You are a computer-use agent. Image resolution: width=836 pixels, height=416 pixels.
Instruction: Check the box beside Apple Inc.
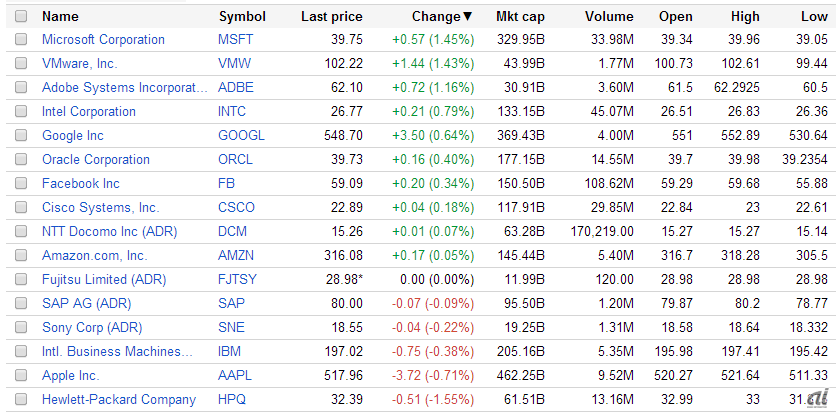[x=22, y=376]
